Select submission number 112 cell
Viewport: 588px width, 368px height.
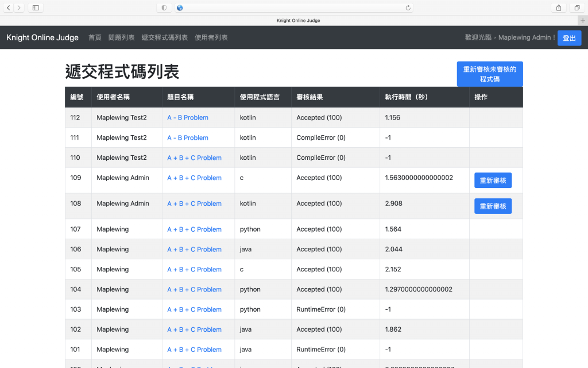(x=78, y=117)
